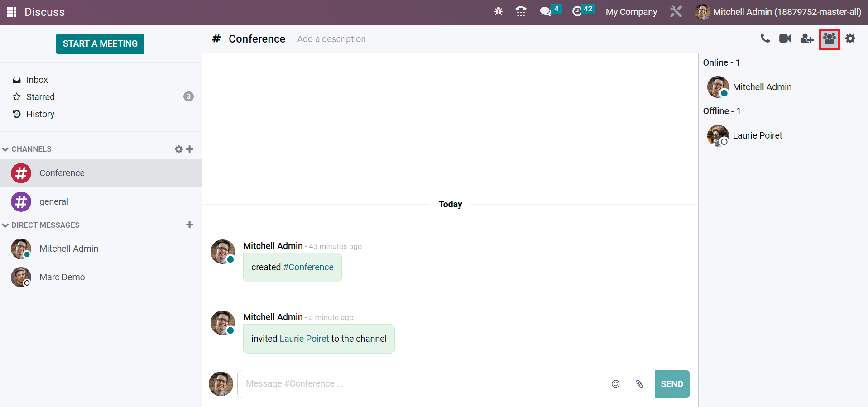Image resolution: width=868 pixels, height=407 pixels.
Task: Click the hash icon beside Conference title
Action: point(216,39)
